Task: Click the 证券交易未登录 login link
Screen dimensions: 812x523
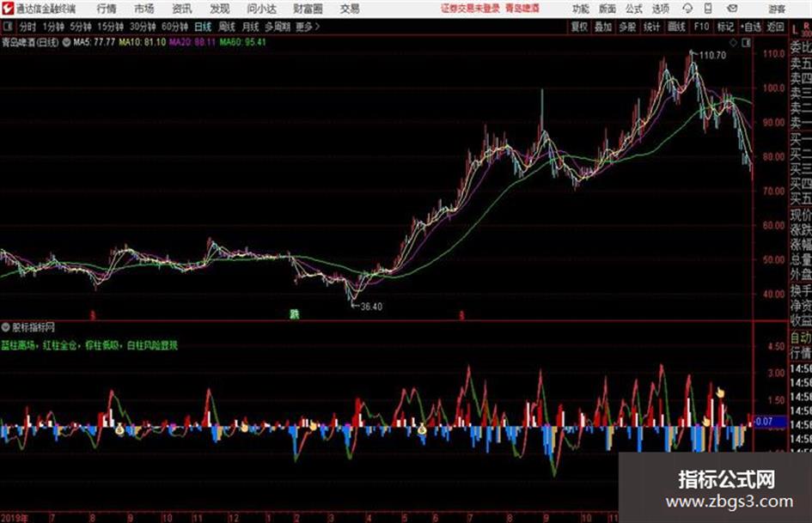Action: (470, 9)
